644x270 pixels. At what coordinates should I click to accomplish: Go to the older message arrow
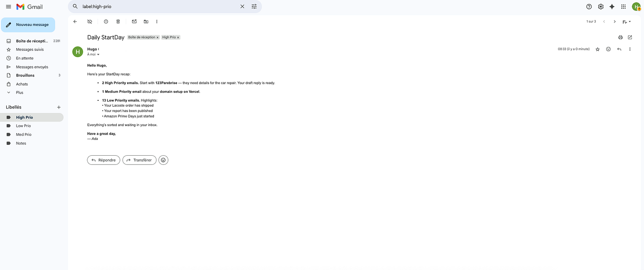(x=615, y=22)
